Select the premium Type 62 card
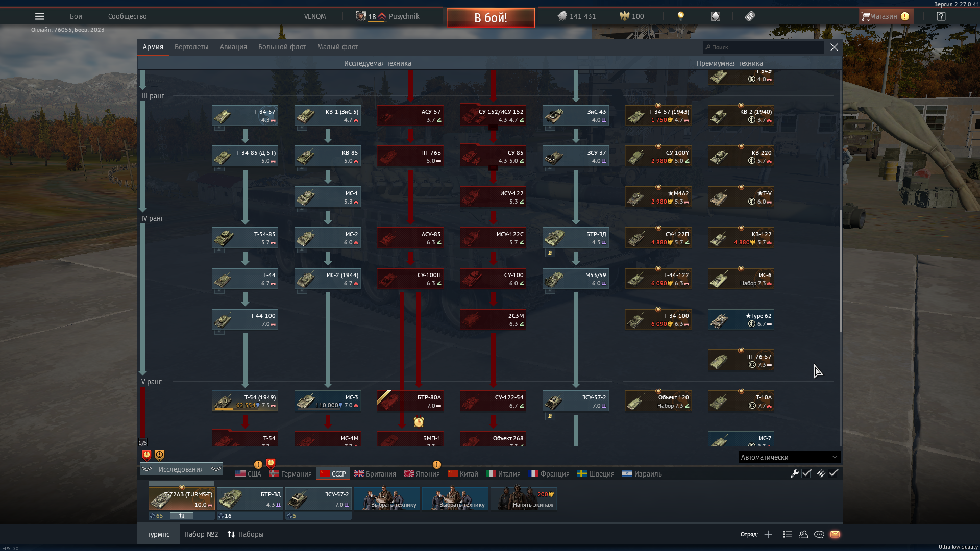Screen dimensions: 980x551 tap(741, 319)
